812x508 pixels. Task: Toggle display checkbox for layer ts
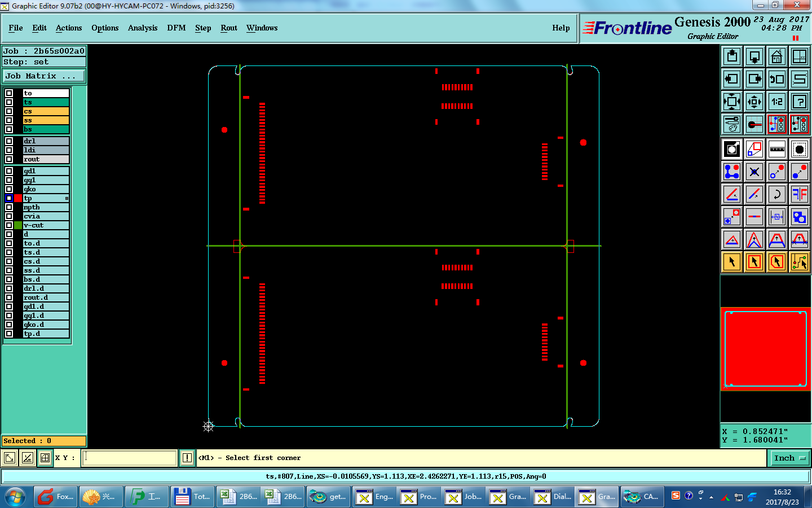[x=9, y=102]
